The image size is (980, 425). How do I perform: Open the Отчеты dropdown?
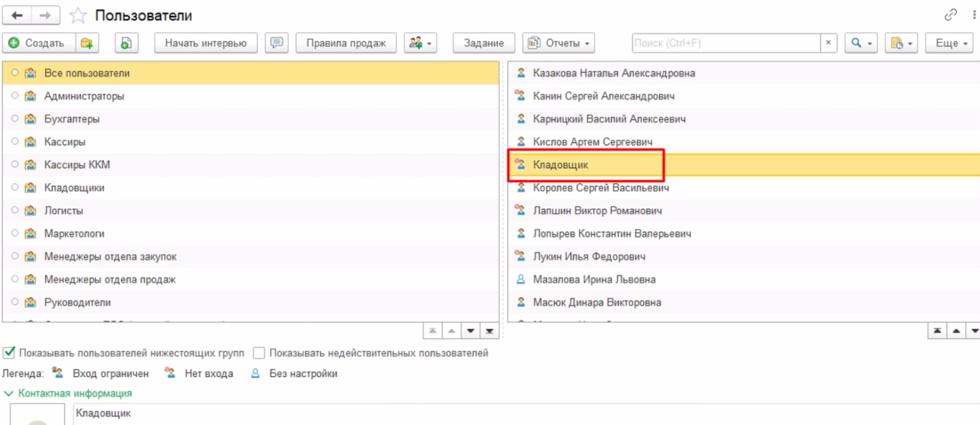pyautogui.click(x=559, y=43)
